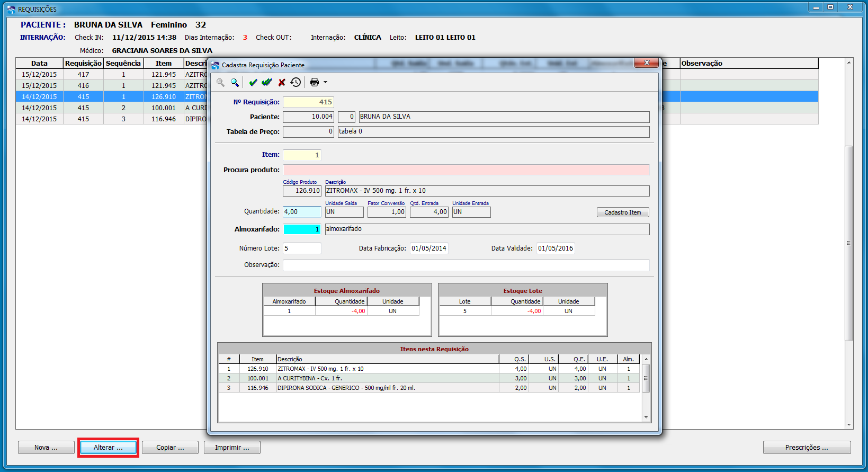Click the Requisição column header
This screenshot has width=868, height=472.
coord(83,63)
